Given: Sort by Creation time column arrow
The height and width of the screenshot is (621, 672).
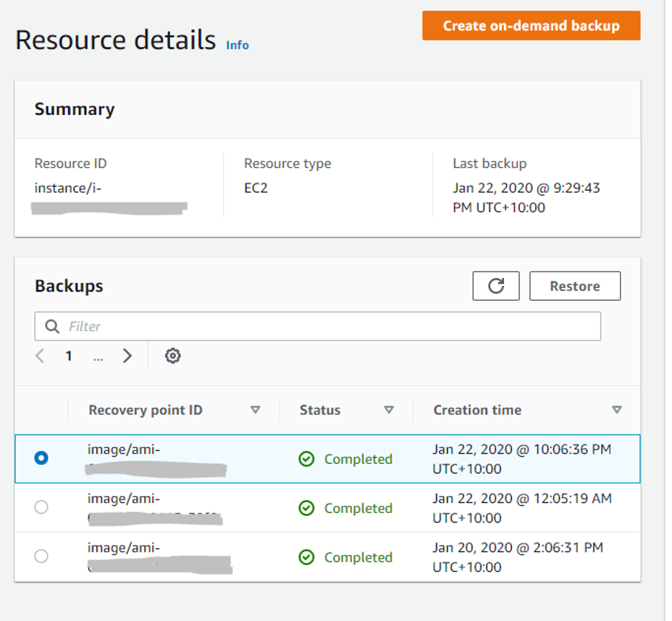Looking at the screenshot, I should coord(617,410).
